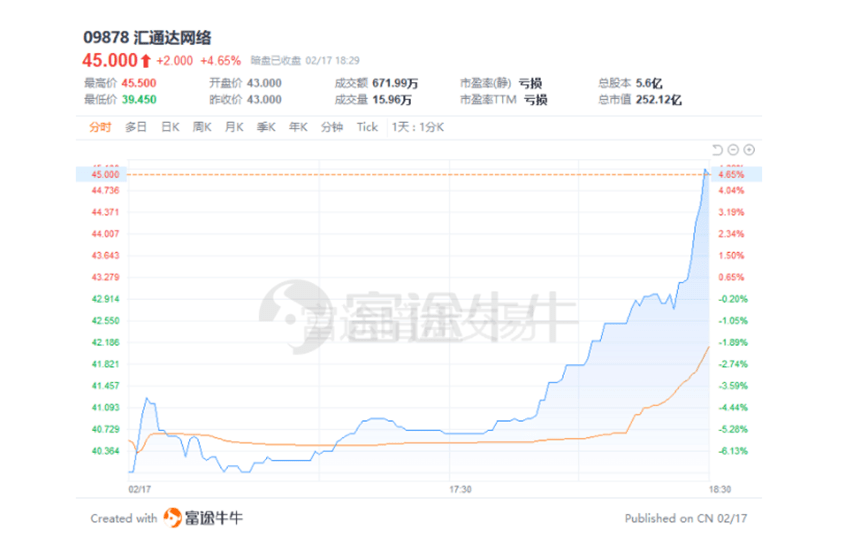The width and height of the screenshot is (865, 536).
Task: Open the 分钟 minute chart option
Action: coord(332,127)
